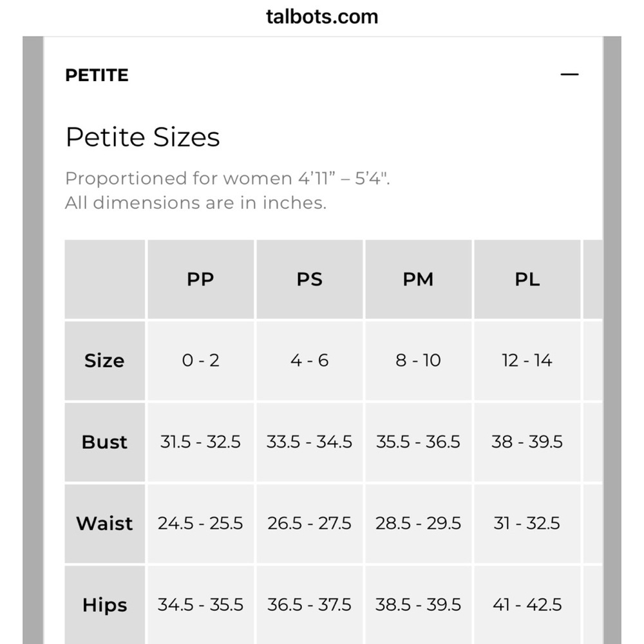644x644 pixels.
Task: Collapse the PETITE section with minus icon
Action: click(x=569, y=74)
